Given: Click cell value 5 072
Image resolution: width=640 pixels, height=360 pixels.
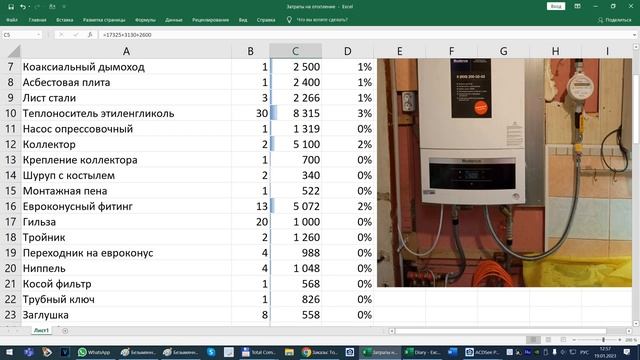Looking at the screenshot, I should click(x=296, y=206).
